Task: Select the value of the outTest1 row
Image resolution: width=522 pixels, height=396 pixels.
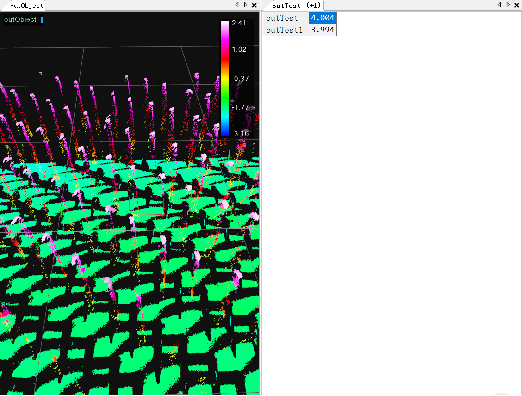Action: (x=322, y=30)
